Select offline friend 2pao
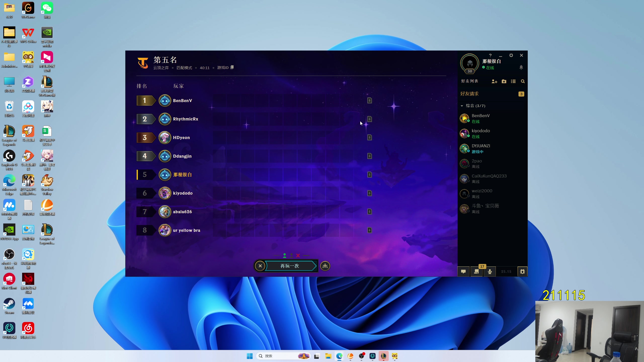 492,164
